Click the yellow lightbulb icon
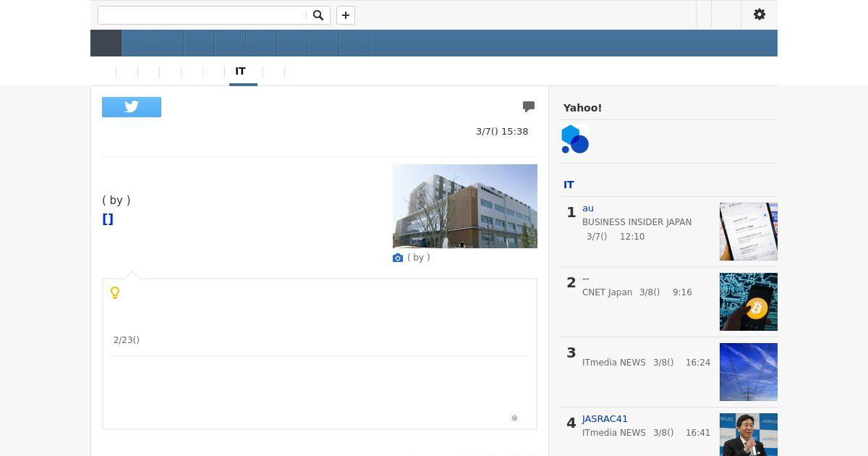Screen dimensions: 868x456 [115, 292]
